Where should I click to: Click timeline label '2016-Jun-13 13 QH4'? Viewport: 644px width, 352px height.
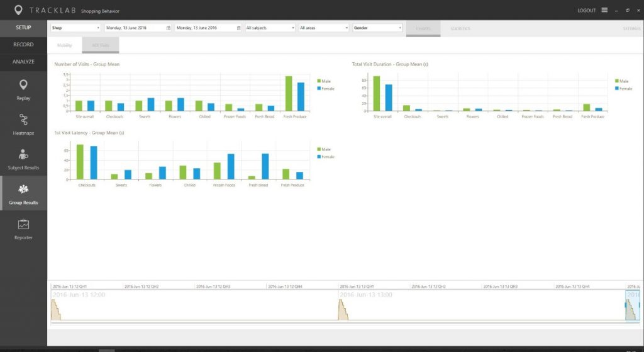[x=572, y=287]
